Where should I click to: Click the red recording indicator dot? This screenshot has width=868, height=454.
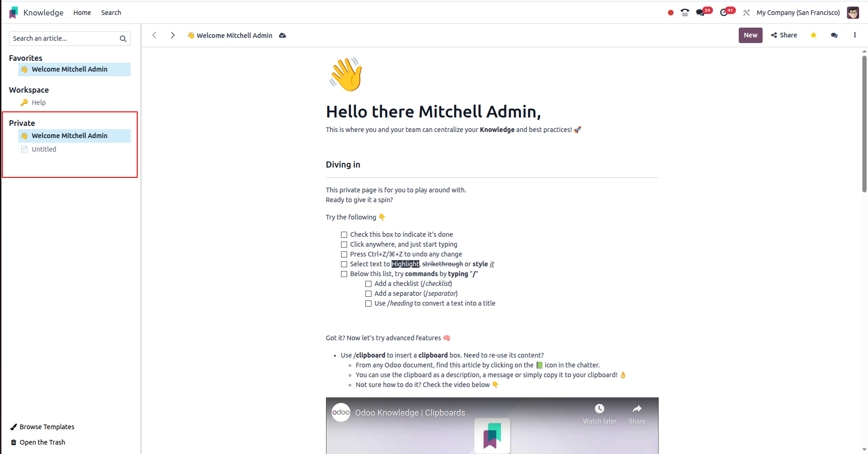pyautogui.click(x=670, y=13)
